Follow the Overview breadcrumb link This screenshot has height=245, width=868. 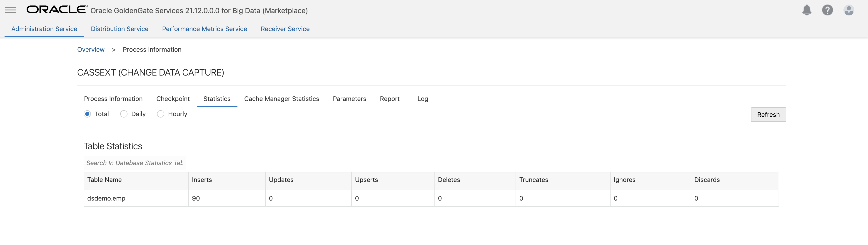point(91,50)
